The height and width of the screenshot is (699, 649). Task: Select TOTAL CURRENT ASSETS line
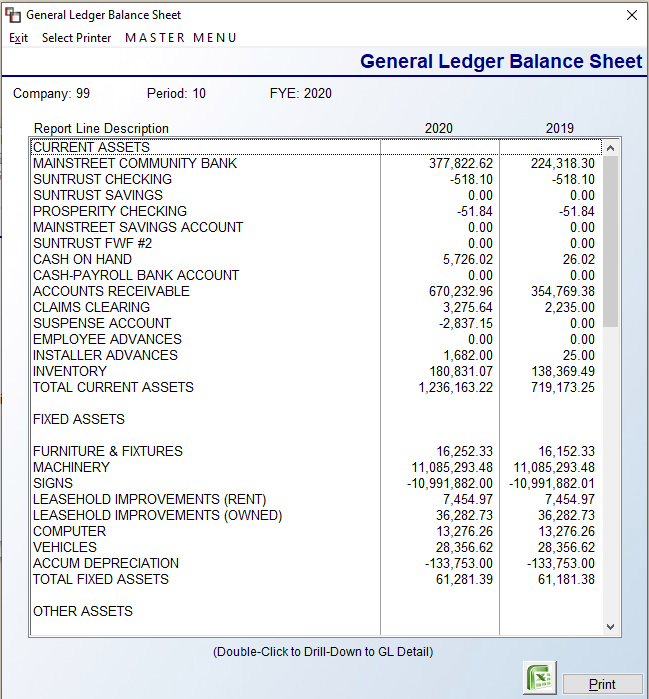point(316,387)
